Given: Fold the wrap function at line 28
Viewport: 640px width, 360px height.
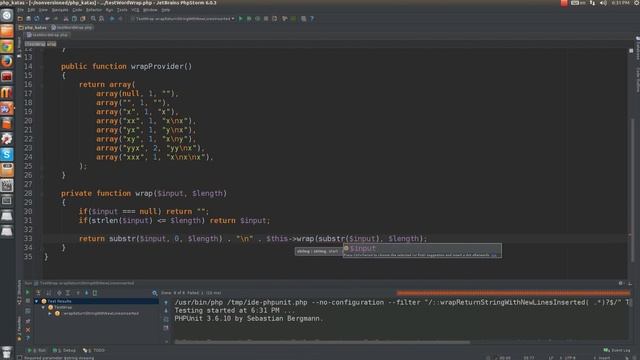Looking at the screenshot, I should click(42, 193).
